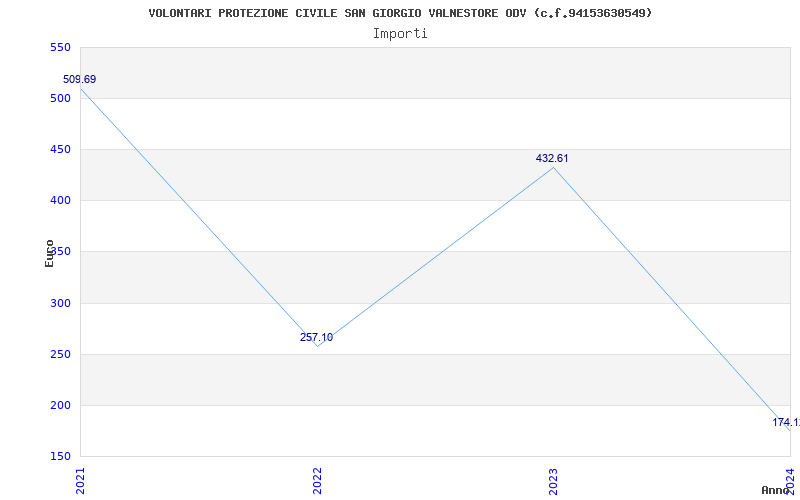Click the 250 y-axis tick label
Viewport: 800px width, 500px height.
[x=60, y=355]
